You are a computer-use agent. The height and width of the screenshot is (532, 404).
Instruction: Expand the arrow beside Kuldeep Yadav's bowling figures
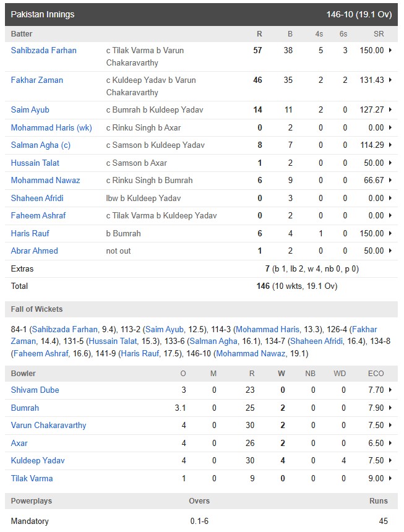point(390,461)
